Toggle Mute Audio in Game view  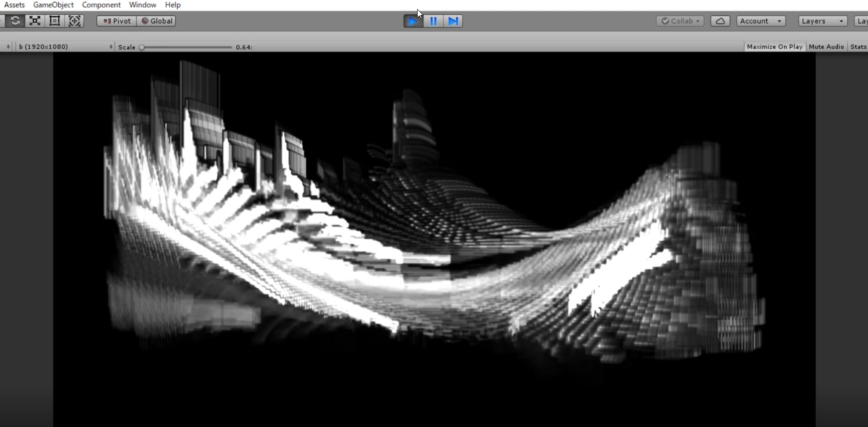click(x=826, y=47)
